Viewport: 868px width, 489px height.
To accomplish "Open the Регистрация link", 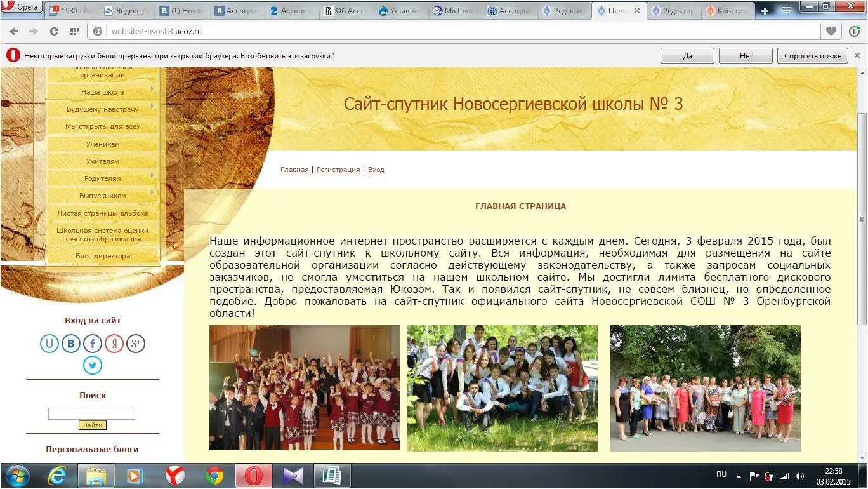I will [338, 170].
